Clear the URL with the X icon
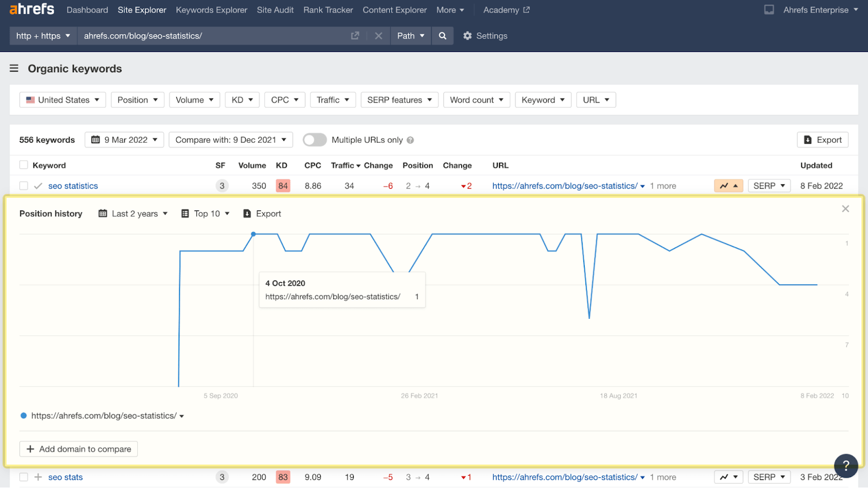The height and width of the screenshot is (488, 868). pos(379,36)
